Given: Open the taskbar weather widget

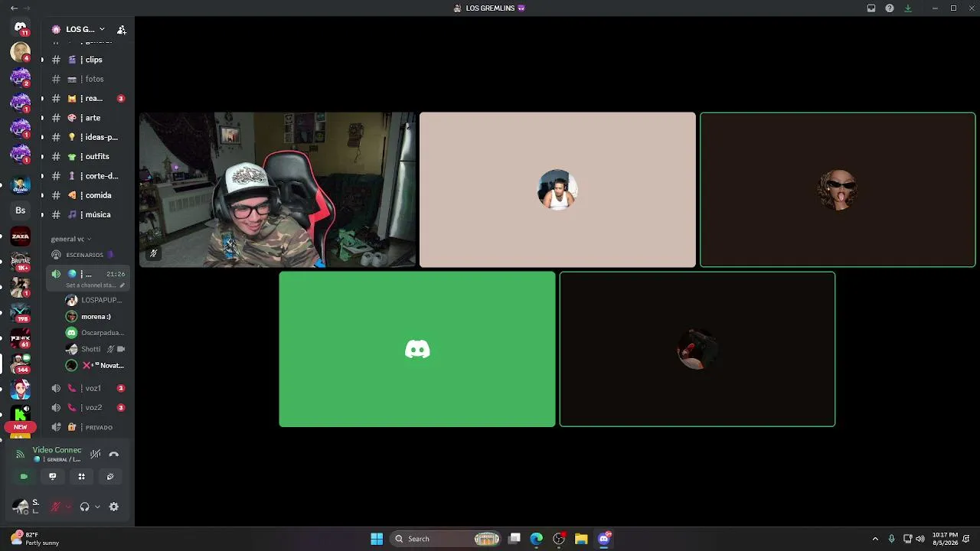Looking at the screenshot, I should 35,539.
